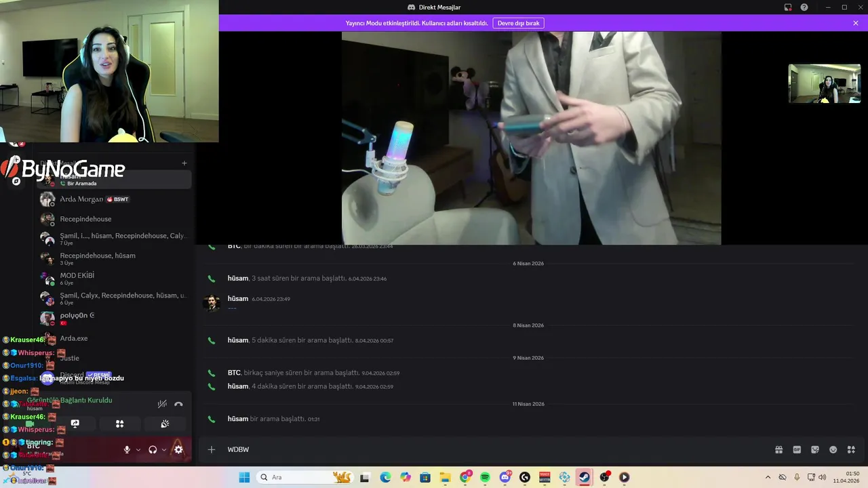Open the GIF picker
Viewport: 868px width, 488px height.
(x=797, y=449)
